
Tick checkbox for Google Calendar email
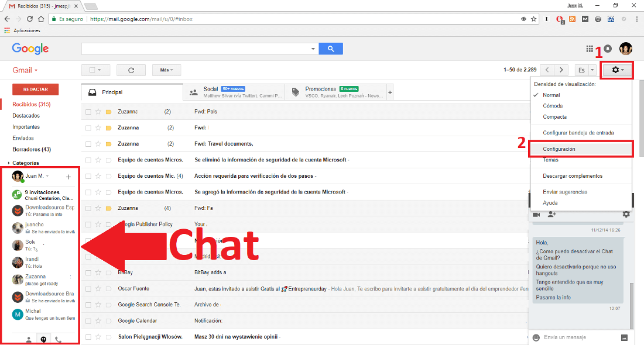88,321
